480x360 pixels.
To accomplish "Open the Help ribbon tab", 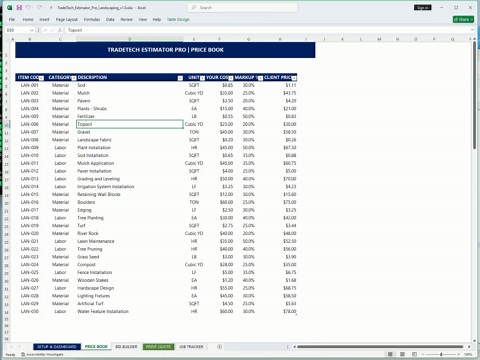I will (x=157, y=19).
